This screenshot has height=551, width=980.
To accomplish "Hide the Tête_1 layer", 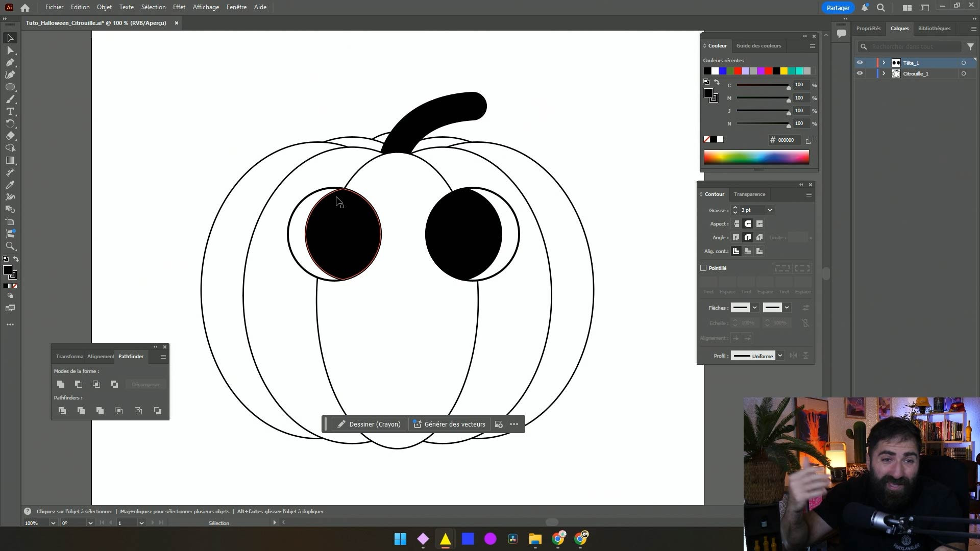I will pos(860,63).
